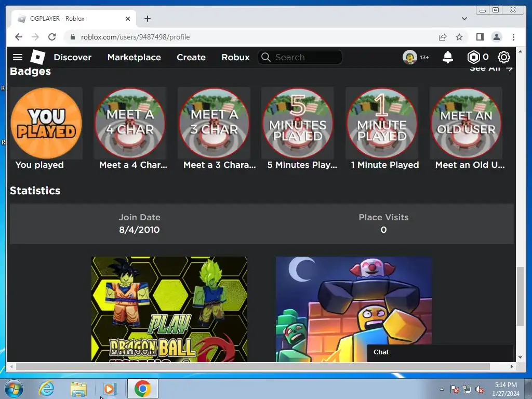This screenshot has height=399, width=532.
Task: Expand the Chat panel
Action: [440, 352]
